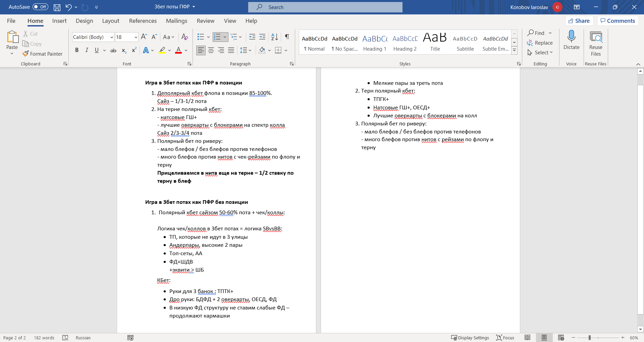
Task: Expand the Styles gallery
Action: point(514,51)
